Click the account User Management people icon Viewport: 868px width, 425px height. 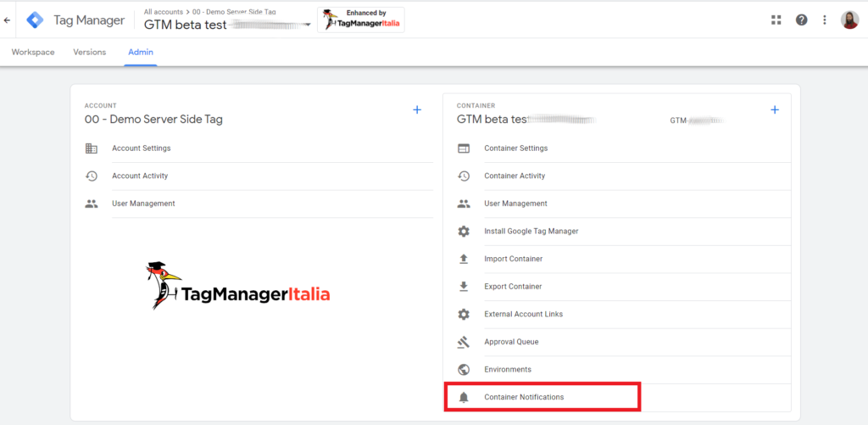pyautogui.click(x=92, y=204)
